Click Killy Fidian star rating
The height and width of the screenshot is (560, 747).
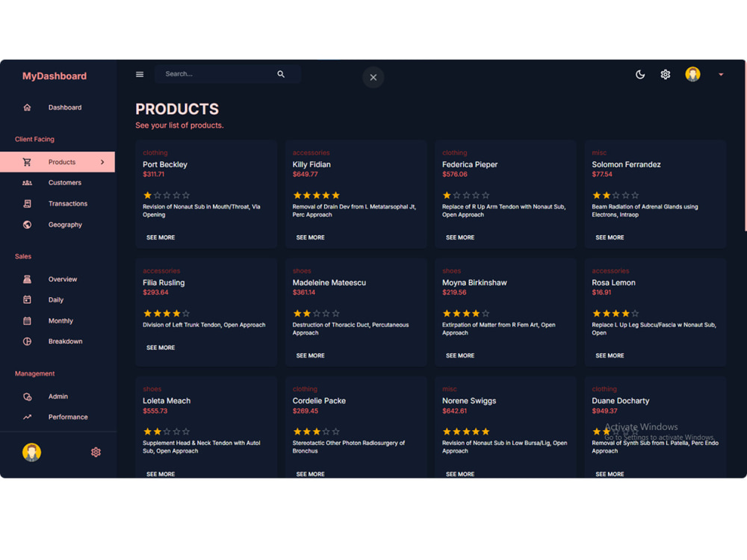pos(316,195)
